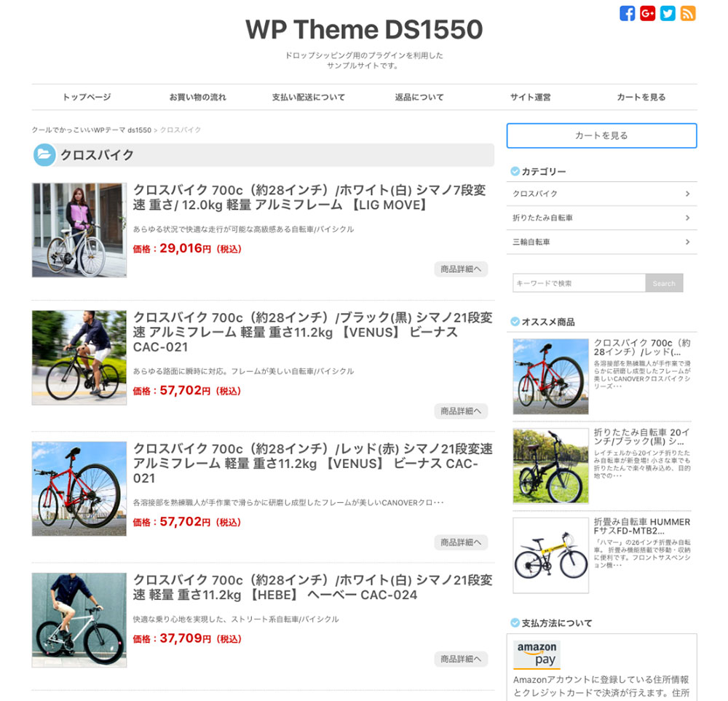Click breadcrumb link クールでかっこいいWPテーマ ds1550
This screenshot has width=728, height=701.
click(92, 130)
